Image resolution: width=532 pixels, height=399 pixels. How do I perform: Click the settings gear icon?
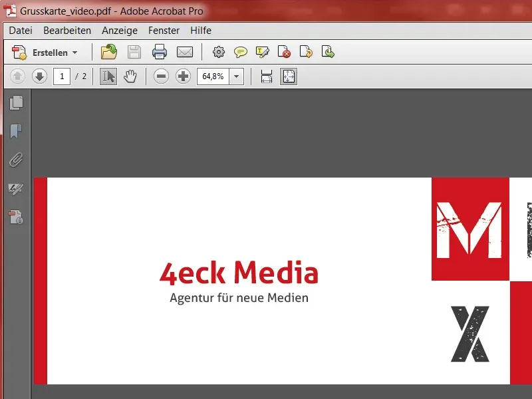point(219,52)
